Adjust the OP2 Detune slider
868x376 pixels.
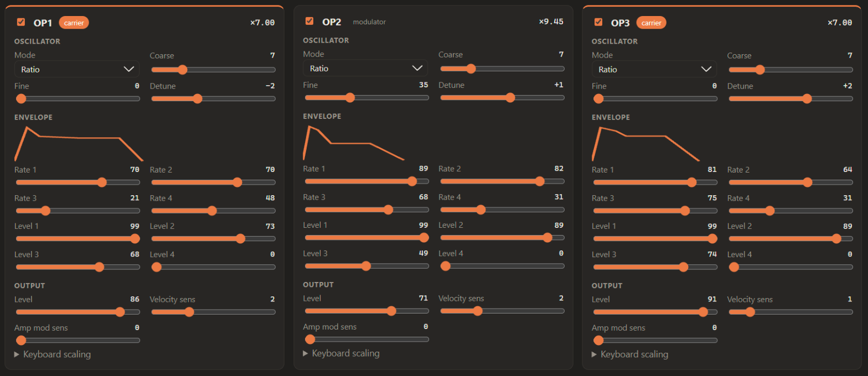(x=502, y=97)
